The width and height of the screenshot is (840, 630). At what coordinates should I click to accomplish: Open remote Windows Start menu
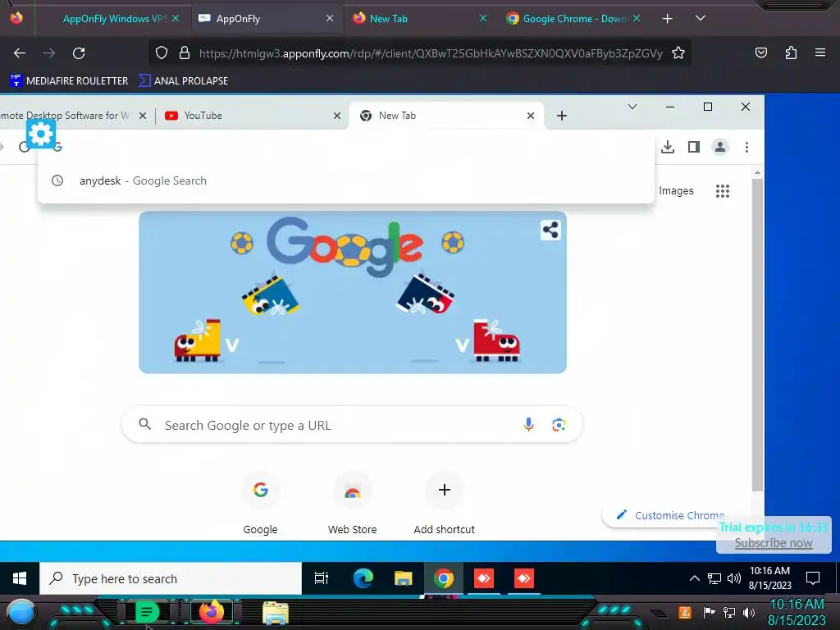(20, 578)
